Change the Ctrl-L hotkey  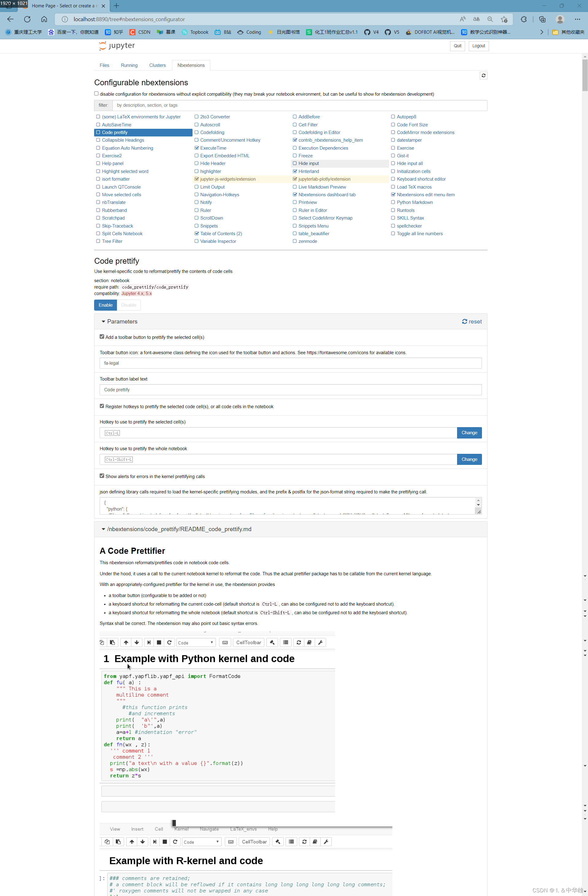click(x=469, y=433)
